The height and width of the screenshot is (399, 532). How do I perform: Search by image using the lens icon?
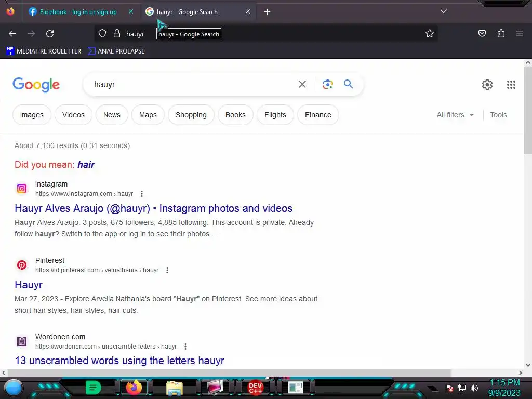click(x=327, y=84)
